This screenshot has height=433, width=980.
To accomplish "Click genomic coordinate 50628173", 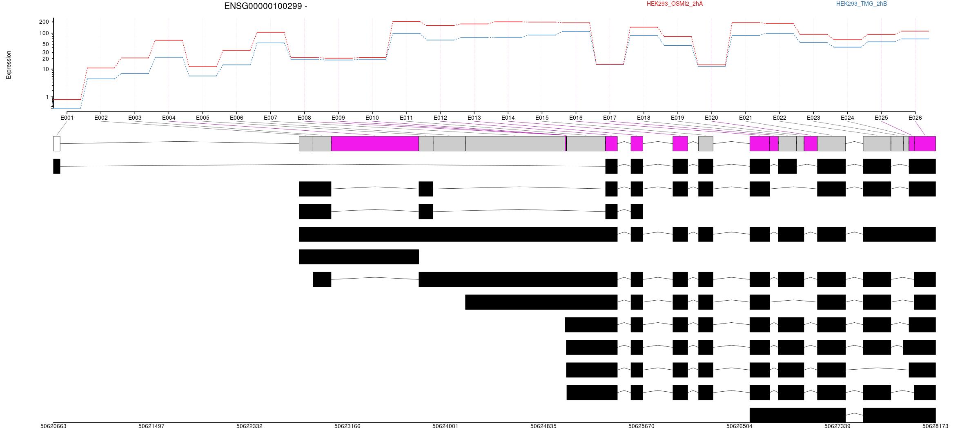I will pos(935,426).
